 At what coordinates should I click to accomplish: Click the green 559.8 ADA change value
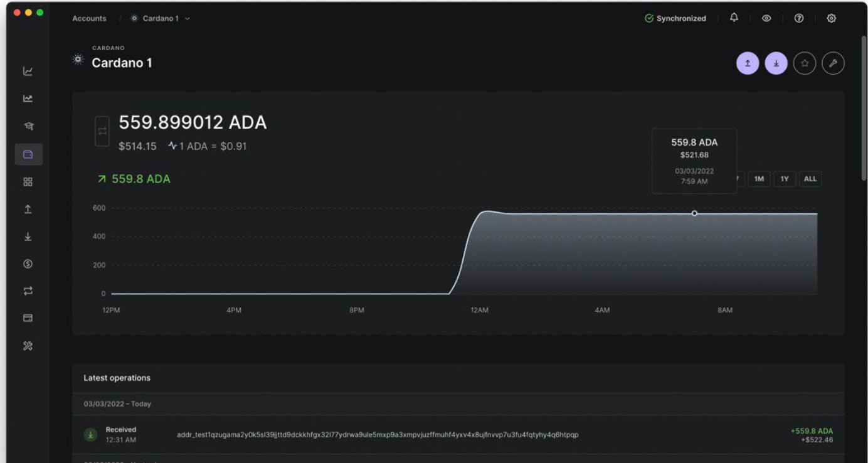[141, 179]
